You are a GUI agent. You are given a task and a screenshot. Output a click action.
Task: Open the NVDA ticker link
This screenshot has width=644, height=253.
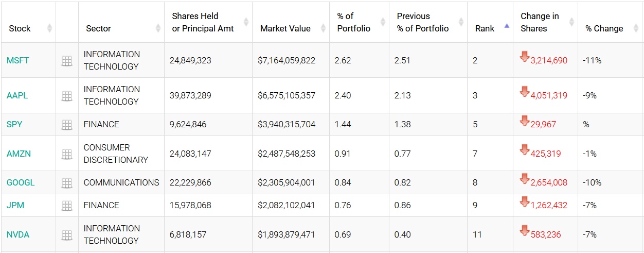tap(18, 235)
